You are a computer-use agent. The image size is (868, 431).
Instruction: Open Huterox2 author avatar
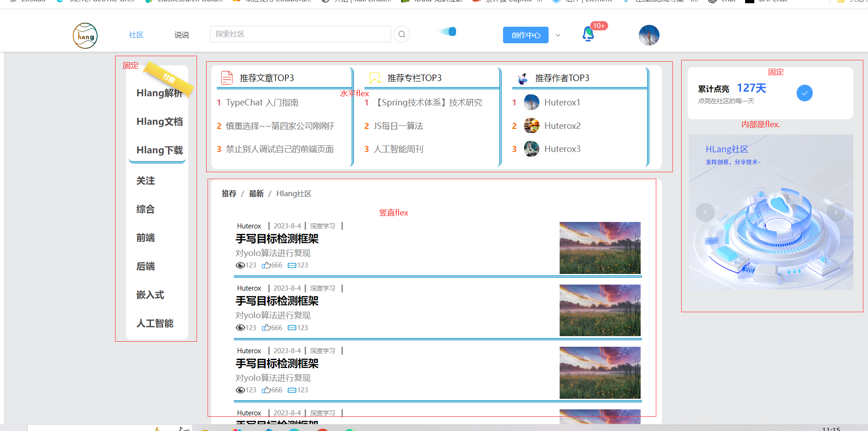pos(532,126)
